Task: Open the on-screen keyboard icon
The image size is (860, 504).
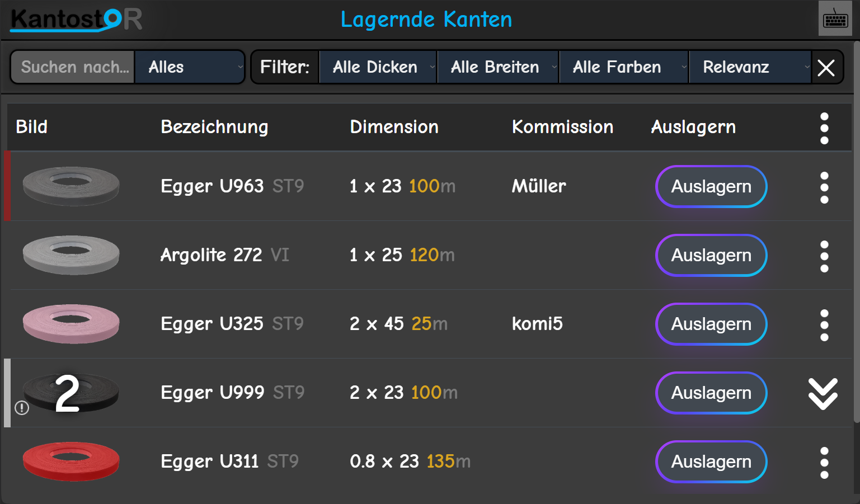Action: coord(835,20)
